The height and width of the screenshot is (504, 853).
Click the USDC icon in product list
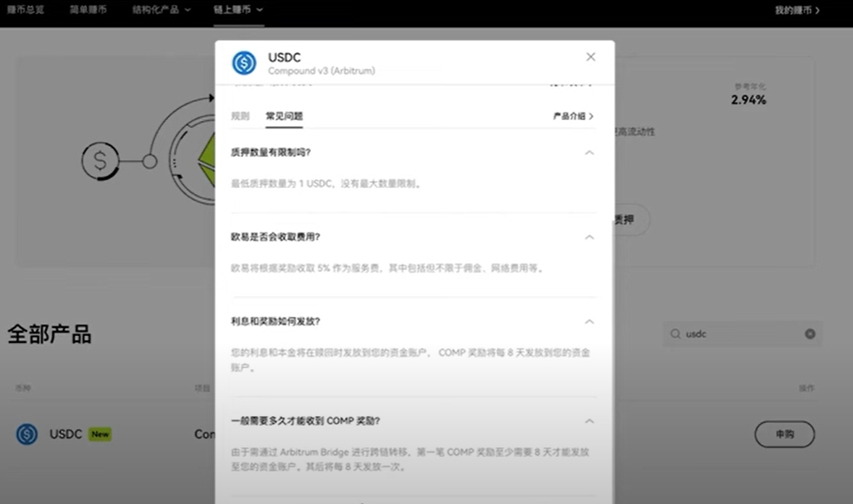pos(27,433)
